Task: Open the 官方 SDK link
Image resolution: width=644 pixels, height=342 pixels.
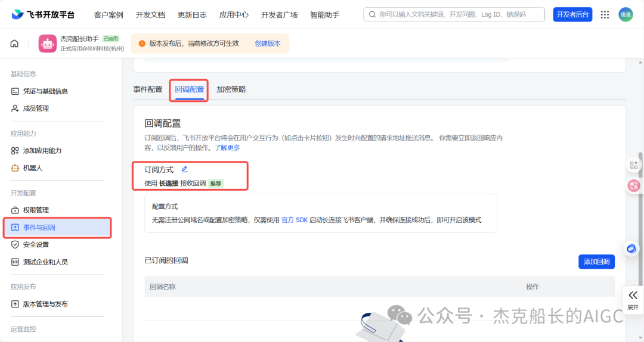Action: [x=295, y=220]
